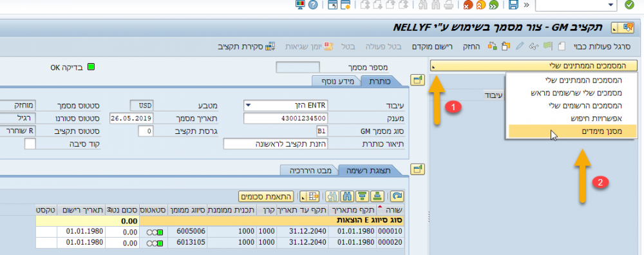Image resolution: width=644 pixels, height=255 pixels.
Task: Expand the המסמכים הממתינים שלי dropdown
Action: click(534, 66)
